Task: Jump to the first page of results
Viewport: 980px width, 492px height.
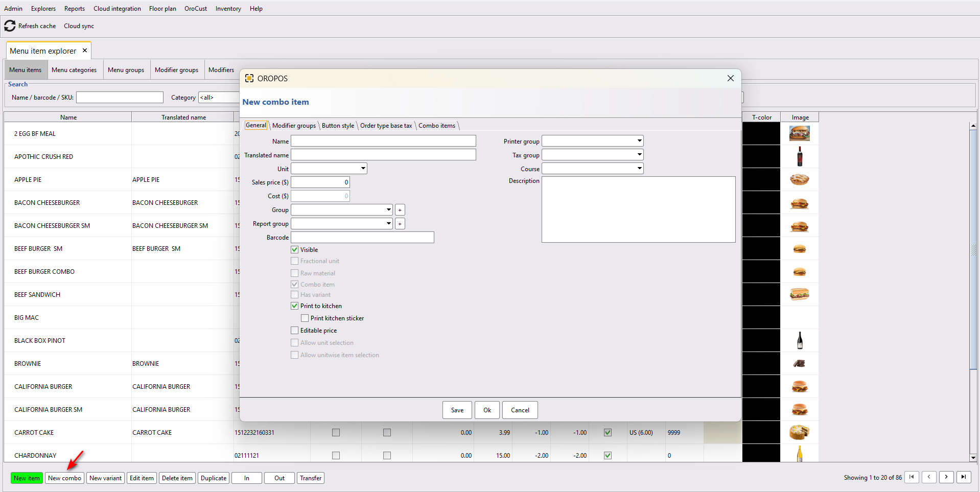Action: coord(912,477)
